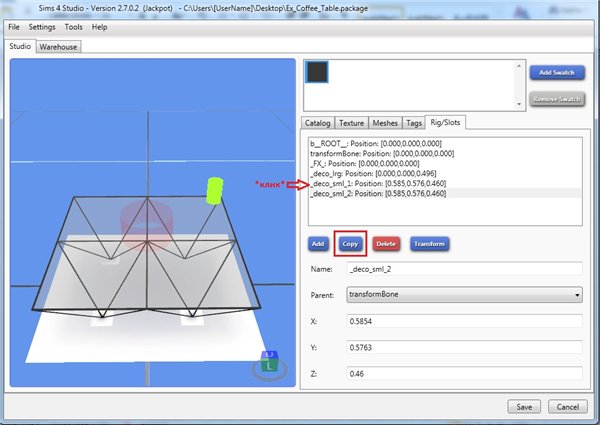Select the green cylinder slot marker
This screenshot has width=600, height=425.
(212, 191)
